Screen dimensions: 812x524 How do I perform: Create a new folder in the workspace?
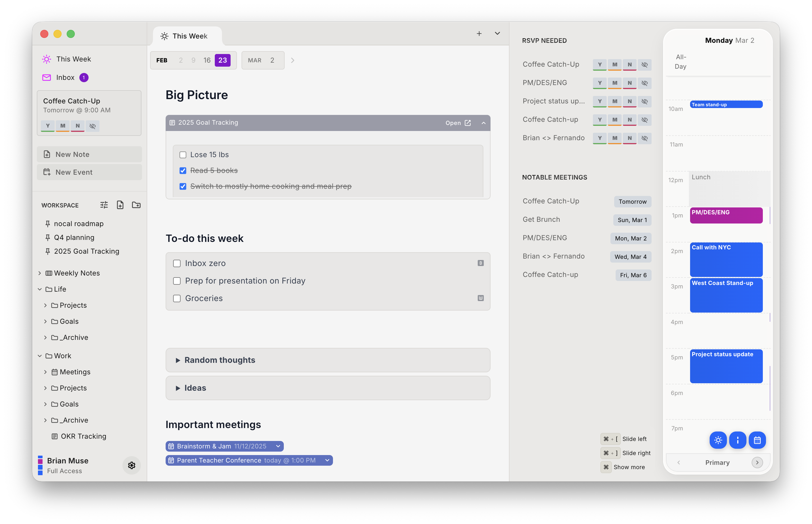pyautogui.click(x=136, y=205)
